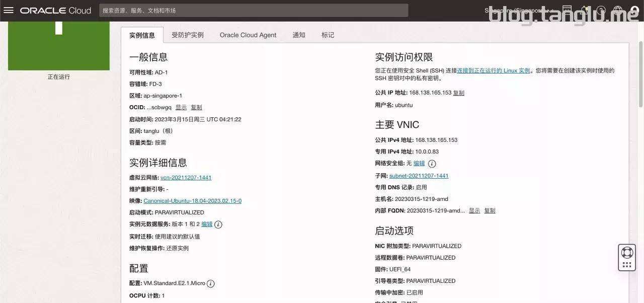Image resolution: width=644 pixels, height=303 pixels.
Task: Click the globe language icon
Action: click(x=618, y=11)
